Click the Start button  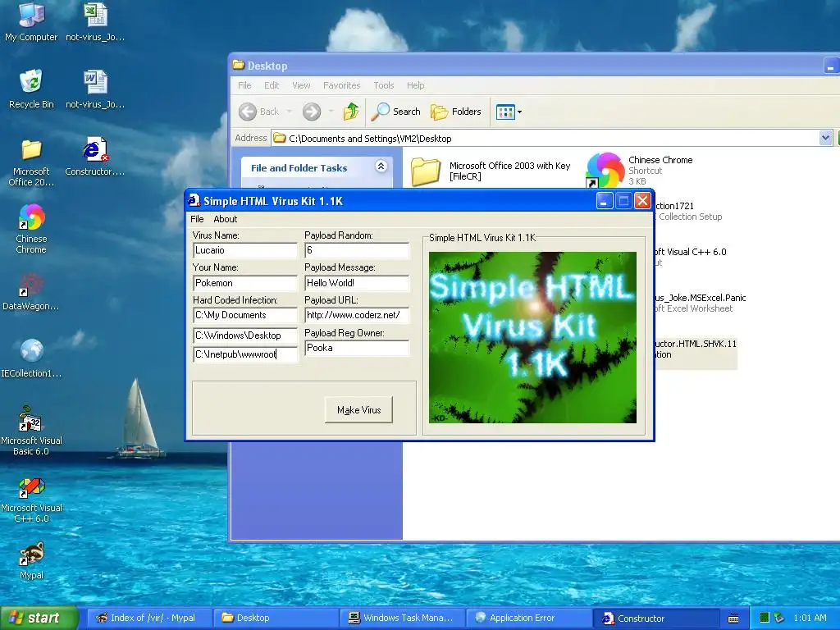(39, 618)
